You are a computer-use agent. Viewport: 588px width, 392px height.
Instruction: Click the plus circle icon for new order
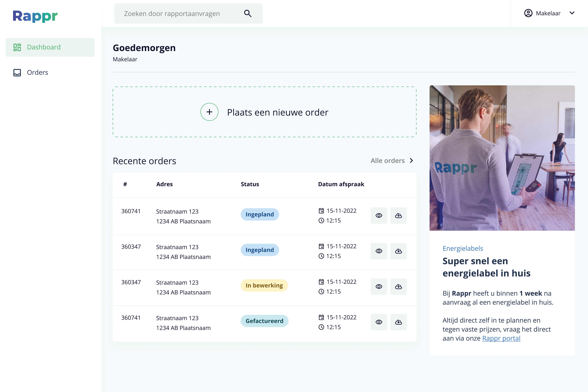click(209, 112)
